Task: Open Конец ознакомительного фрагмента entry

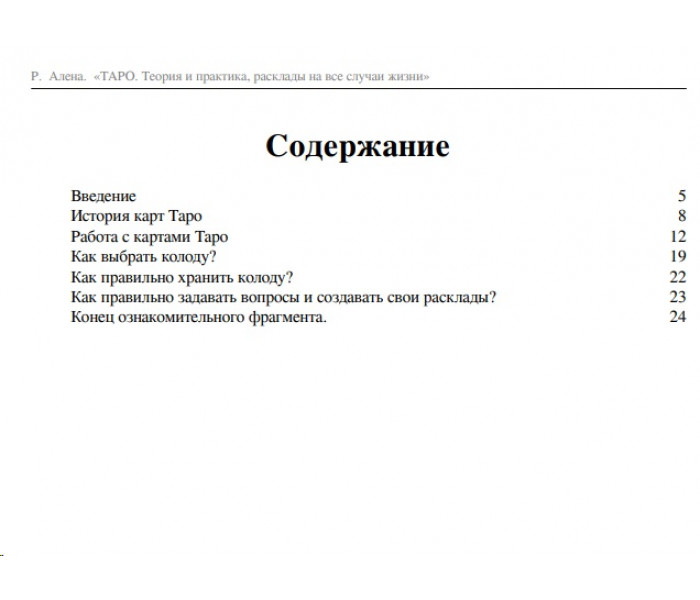Action: click(199, 317)
